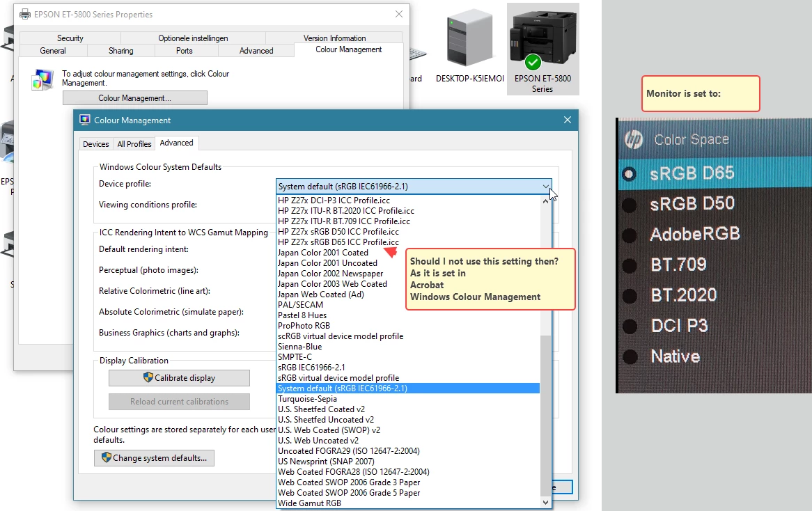Click the colour management monitor icon in Properties

click(42, 80)
